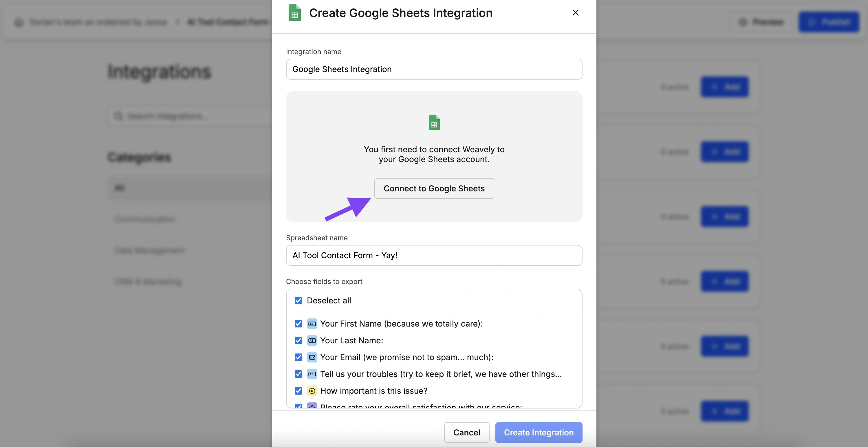Click the Create Integration button
Image resolution: width=868 pixels, height=447 pixels.
click(x=539, y=433)
